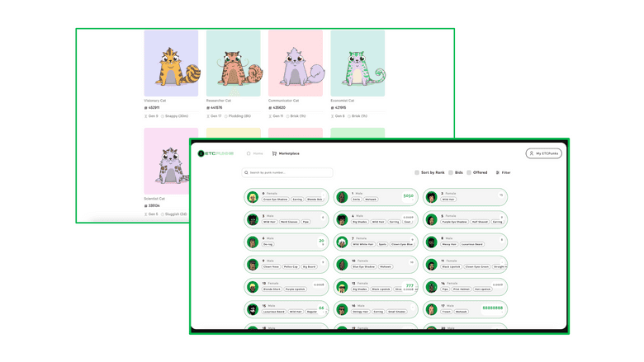Click the Economist Cat mint green card
Screen dimensions: 644x362
click(358, 63)
